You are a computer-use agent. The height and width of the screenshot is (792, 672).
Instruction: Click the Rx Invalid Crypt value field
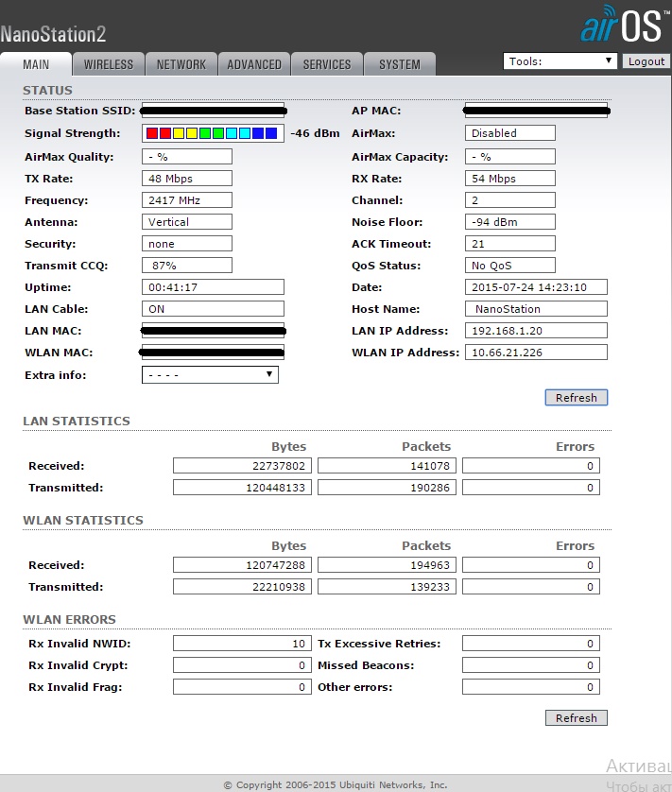pyautogui.click(x=242, y=665)
